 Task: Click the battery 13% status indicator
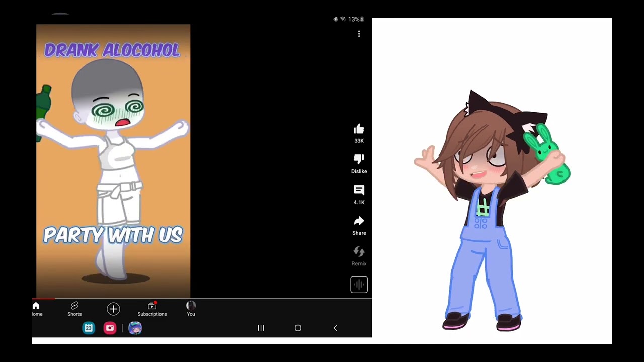pos(356,19)
